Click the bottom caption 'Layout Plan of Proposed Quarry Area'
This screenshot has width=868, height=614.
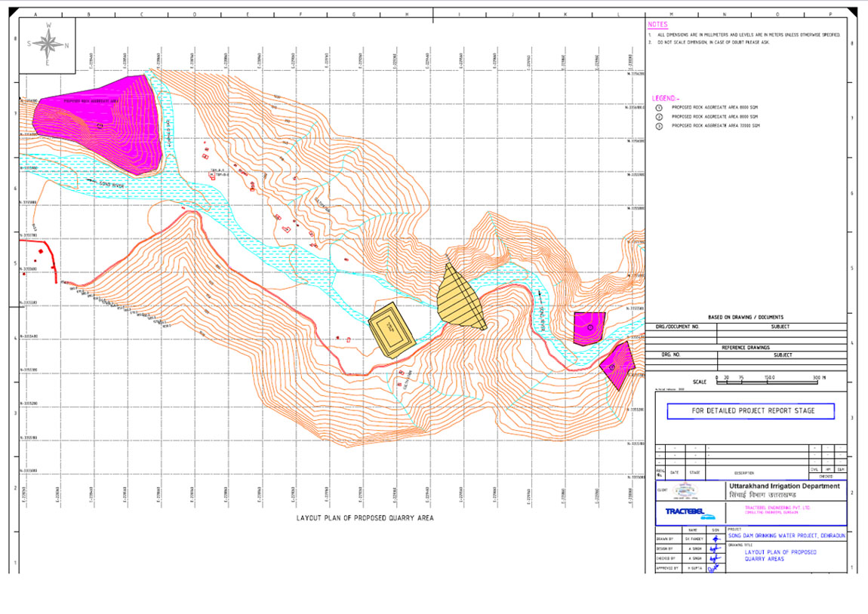tap(365, 518)
